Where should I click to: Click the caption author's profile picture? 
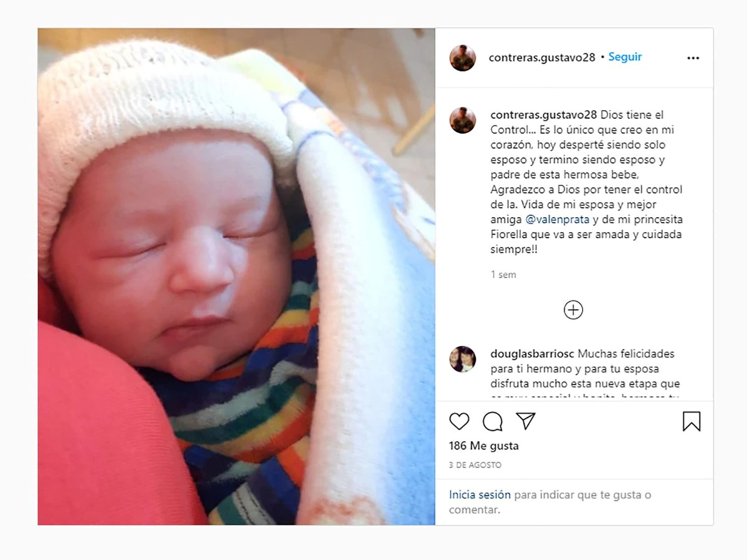click(x=463, y=120)
